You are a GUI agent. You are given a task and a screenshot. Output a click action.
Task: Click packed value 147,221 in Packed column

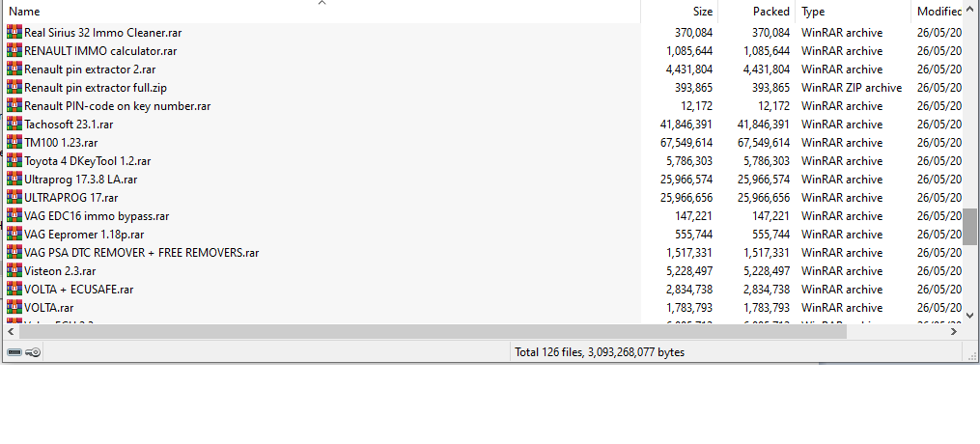770,216
